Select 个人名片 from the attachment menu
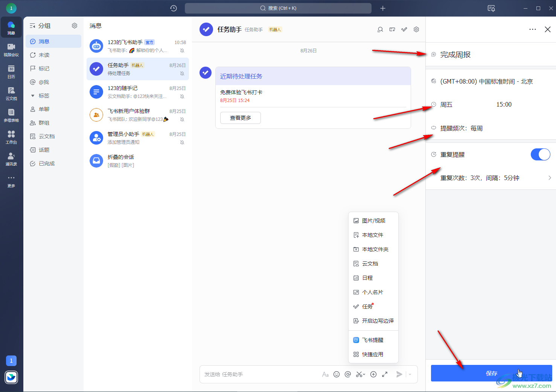This screenshot has height=392, width=556. click(x=373, y=292)
